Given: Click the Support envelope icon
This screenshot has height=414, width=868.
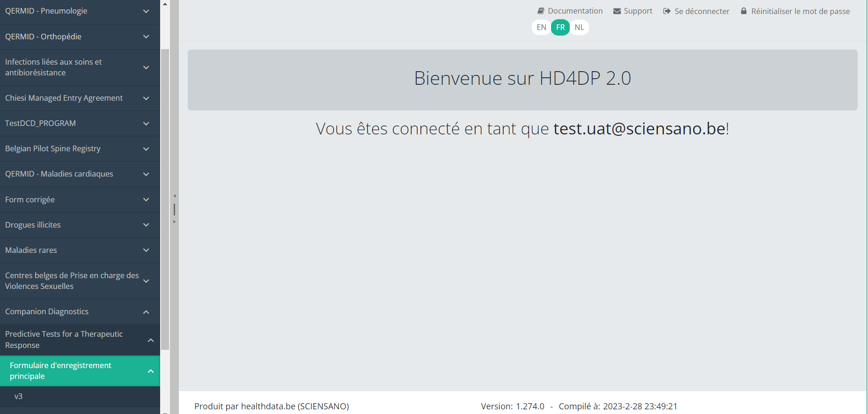Looking at the screenshot, I should tap(617, 11).
